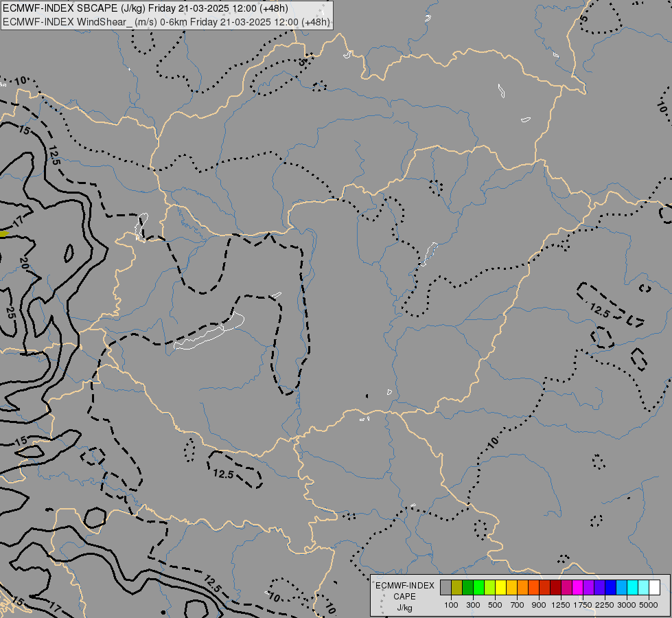The width and height of the screenshot is (672, 618).
Task: Click the legend value '1250'
Action: click(561, 605)
